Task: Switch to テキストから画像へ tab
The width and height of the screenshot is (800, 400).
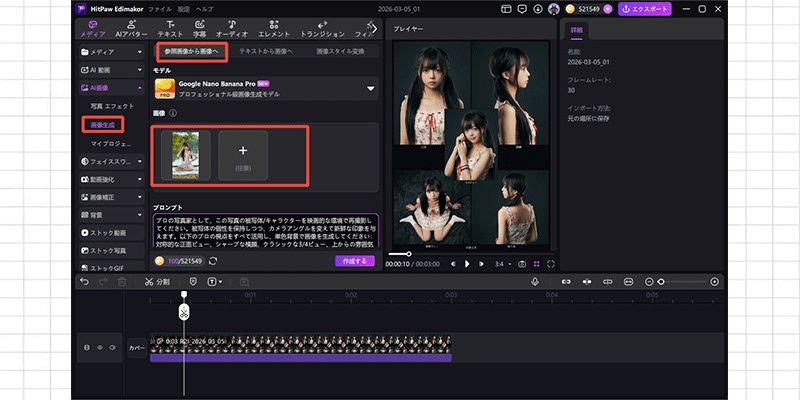Action: (x=266, y=52)
